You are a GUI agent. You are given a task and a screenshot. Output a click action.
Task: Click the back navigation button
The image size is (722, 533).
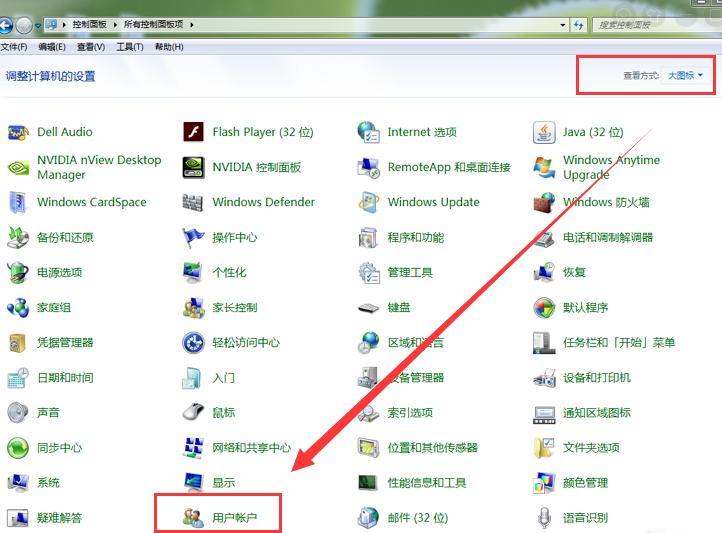[5, 25]
